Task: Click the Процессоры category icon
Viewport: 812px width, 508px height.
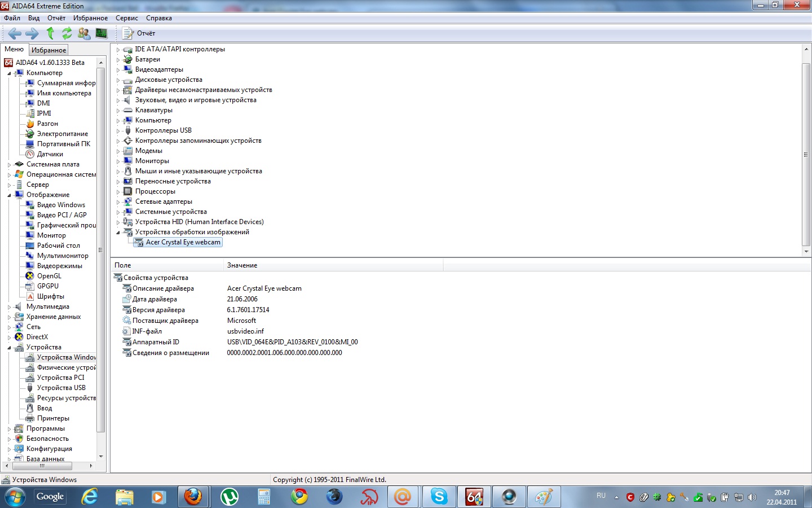Action: [x=128, y=191]
